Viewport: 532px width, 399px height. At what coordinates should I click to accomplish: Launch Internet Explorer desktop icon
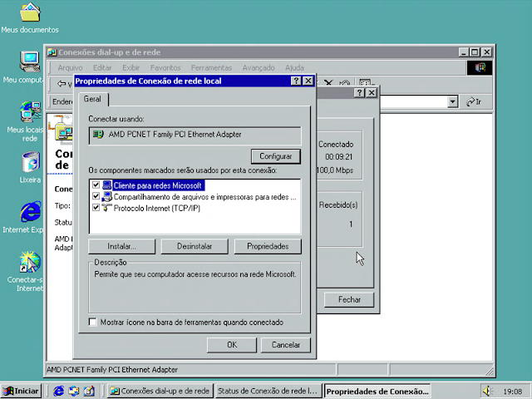(31, 212)
